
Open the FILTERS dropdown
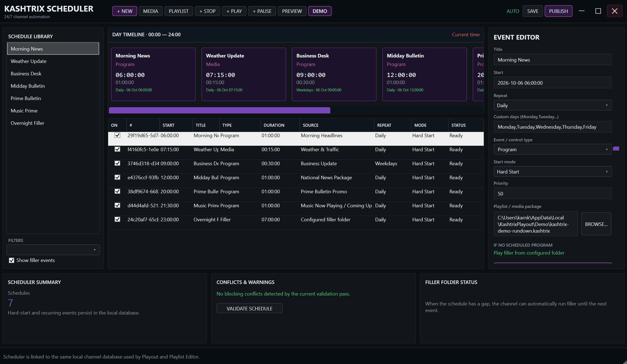[x=53, y=250]
